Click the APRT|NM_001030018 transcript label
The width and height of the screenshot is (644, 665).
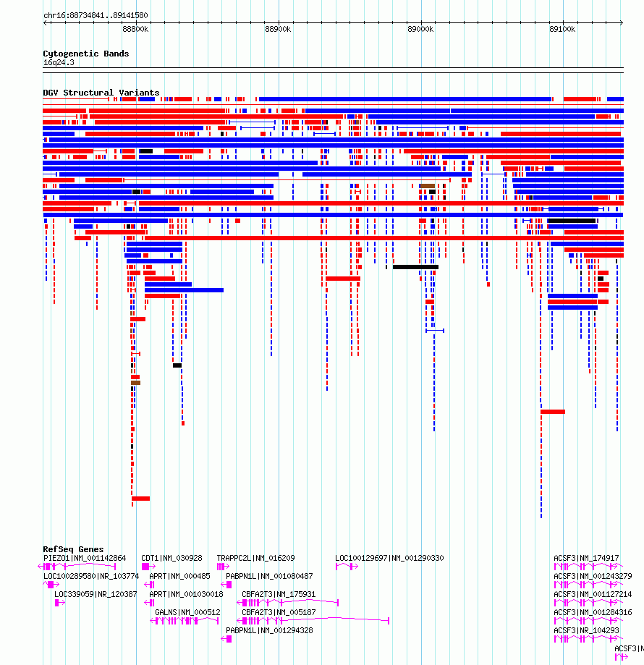186,595
